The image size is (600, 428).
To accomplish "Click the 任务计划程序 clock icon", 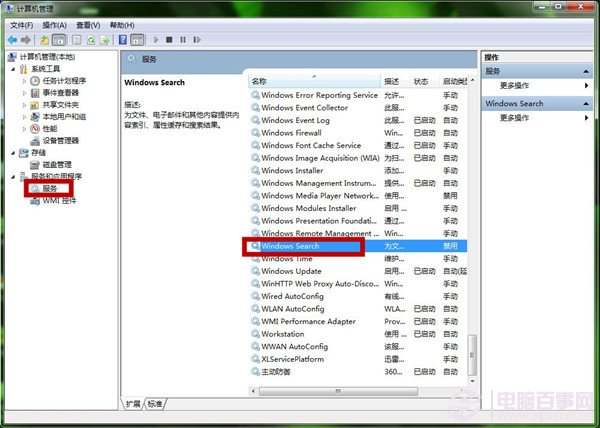I will [35, 81].
